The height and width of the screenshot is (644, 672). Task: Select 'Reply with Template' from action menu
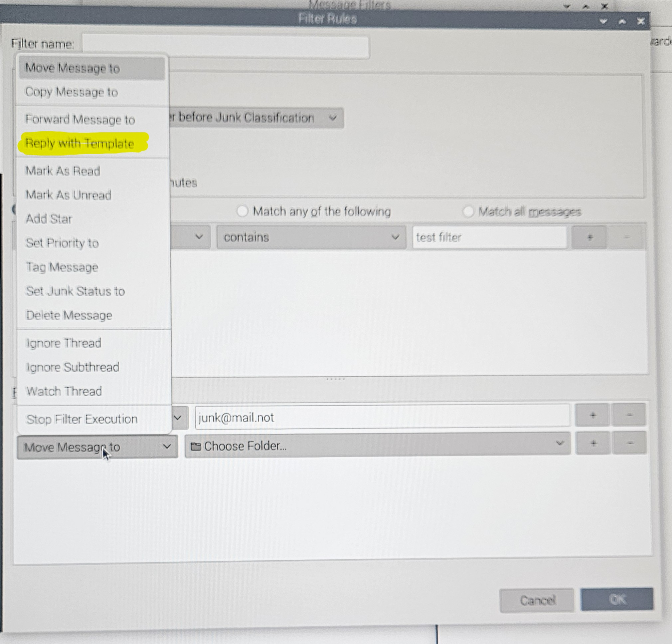click(x=80, y=143)
